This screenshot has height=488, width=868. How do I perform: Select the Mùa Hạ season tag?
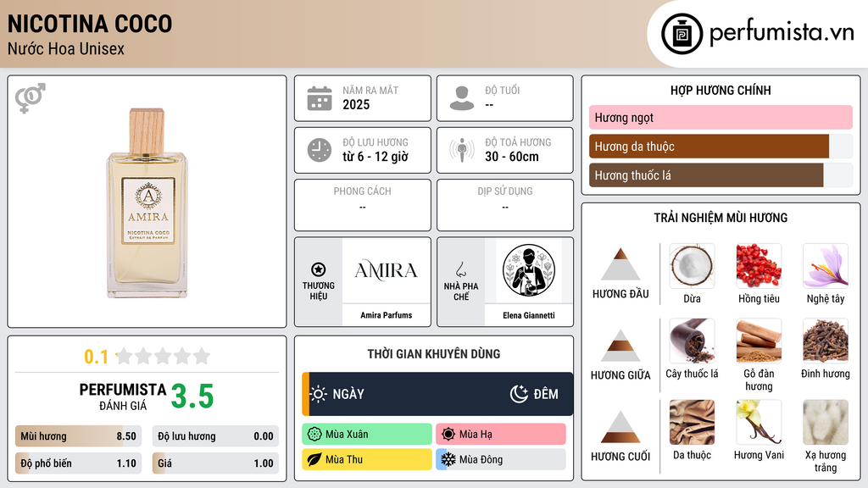tap(501, 434)
